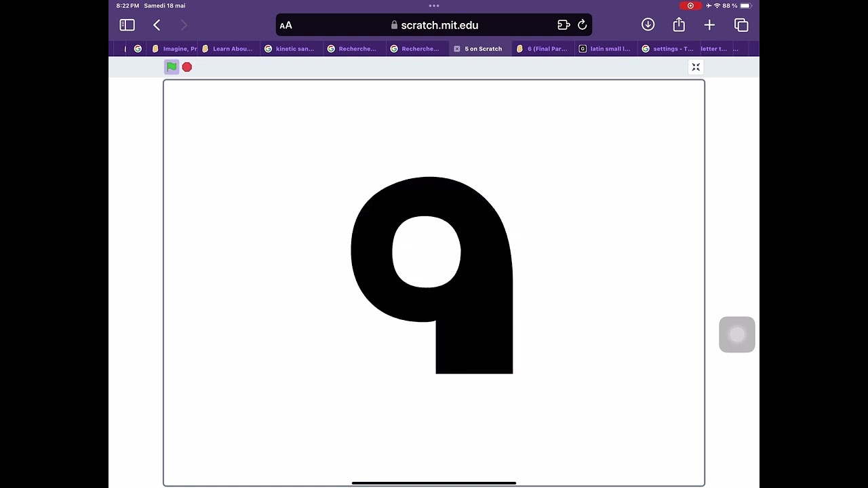Image resolution: width=868 pixels, height=488 pixels.
Task: Open Safari downloads
Action: (x=648, y=25)
